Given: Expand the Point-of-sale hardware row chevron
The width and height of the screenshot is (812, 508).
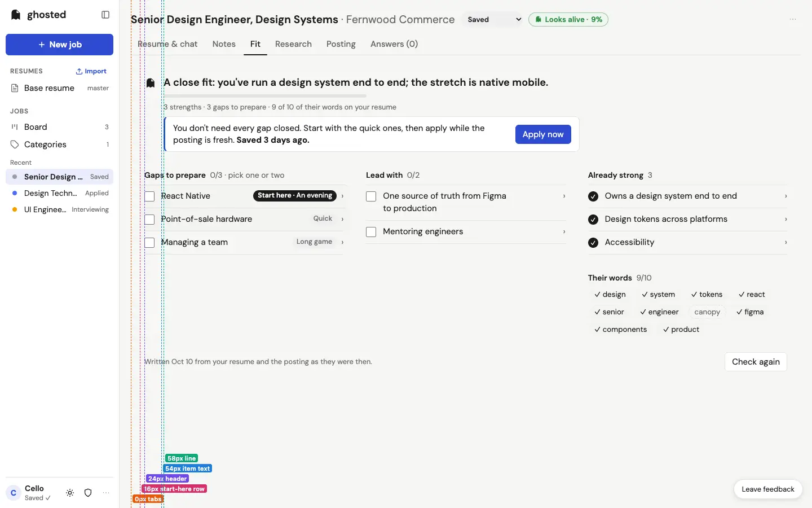Looking at the screenshot, I should point(342,219).
